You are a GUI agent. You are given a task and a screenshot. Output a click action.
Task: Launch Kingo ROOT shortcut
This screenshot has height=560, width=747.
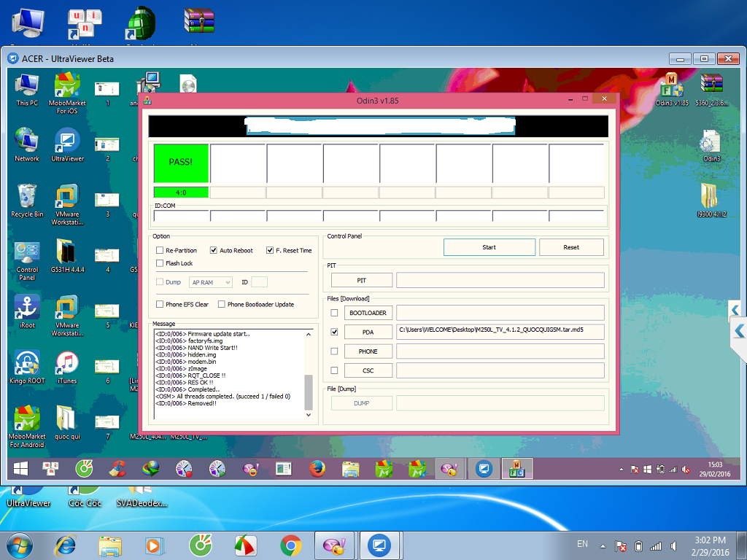pyautogui.click(x=27, y=367)
